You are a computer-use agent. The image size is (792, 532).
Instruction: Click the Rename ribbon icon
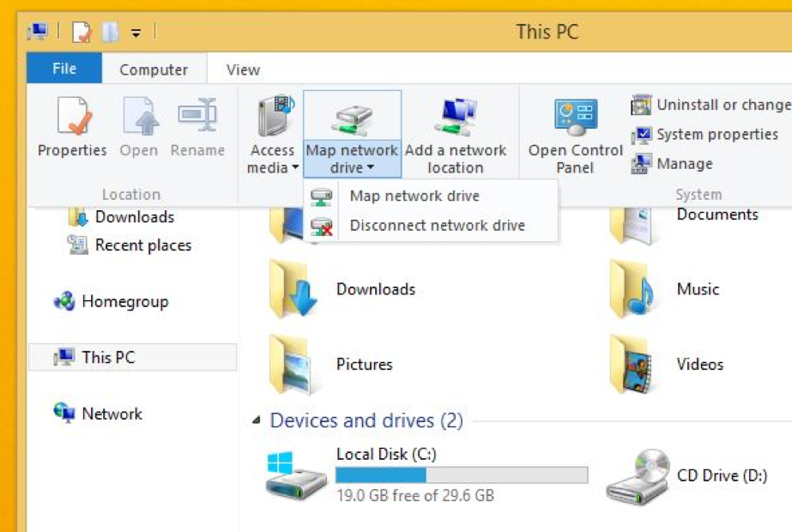pos(197,115)
